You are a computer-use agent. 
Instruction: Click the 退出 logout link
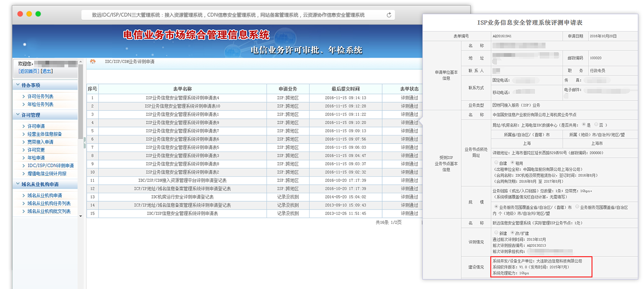(x=47, y=71)
